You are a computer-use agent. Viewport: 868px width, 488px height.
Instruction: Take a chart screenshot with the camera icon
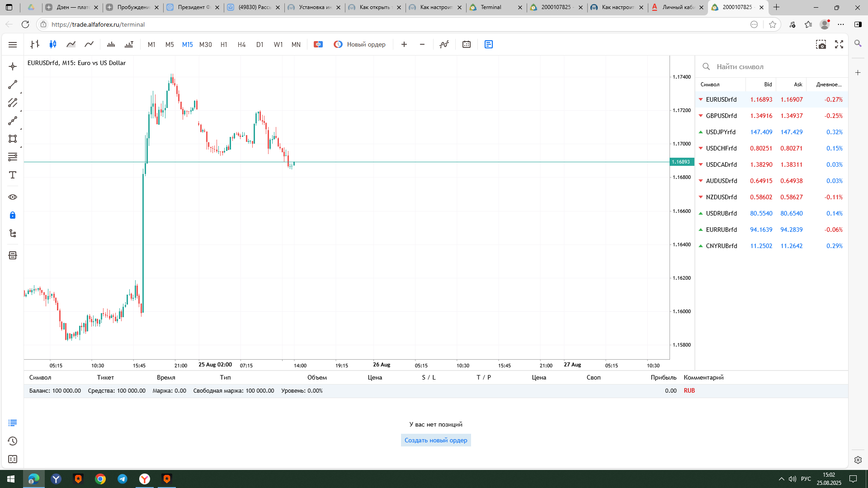[821, 44]
